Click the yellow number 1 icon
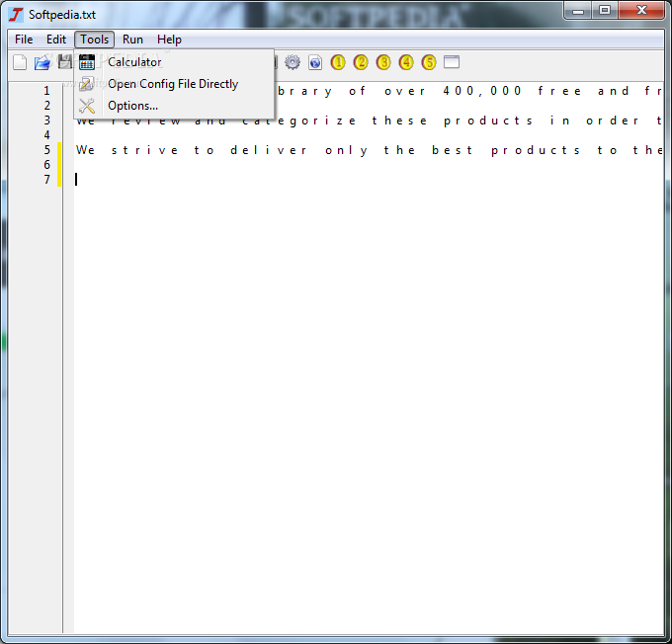Image resolution: width=672 pixels, height=644 pixels. [338, 62]
